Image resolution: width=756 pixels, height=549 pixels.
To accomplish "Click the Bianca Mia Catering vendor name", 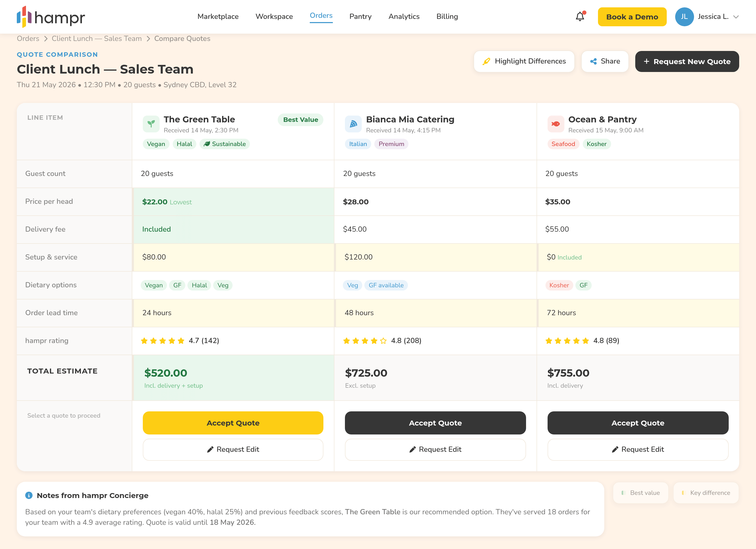I will pyautogui.click(x=410, y=119).
